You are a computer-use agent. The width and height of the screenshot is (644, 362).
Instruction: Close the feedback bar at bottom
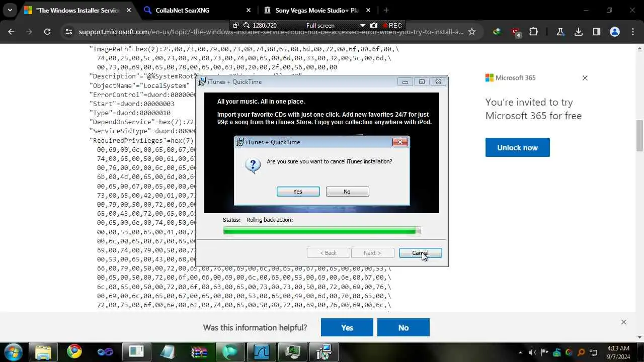pyautogui.click(x=623, y=322)
